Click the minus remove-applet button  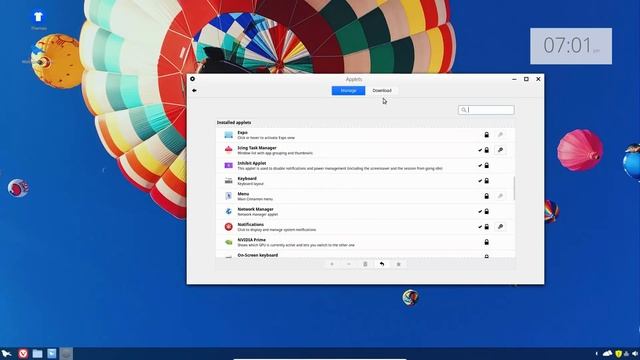[x=349, y=264]
